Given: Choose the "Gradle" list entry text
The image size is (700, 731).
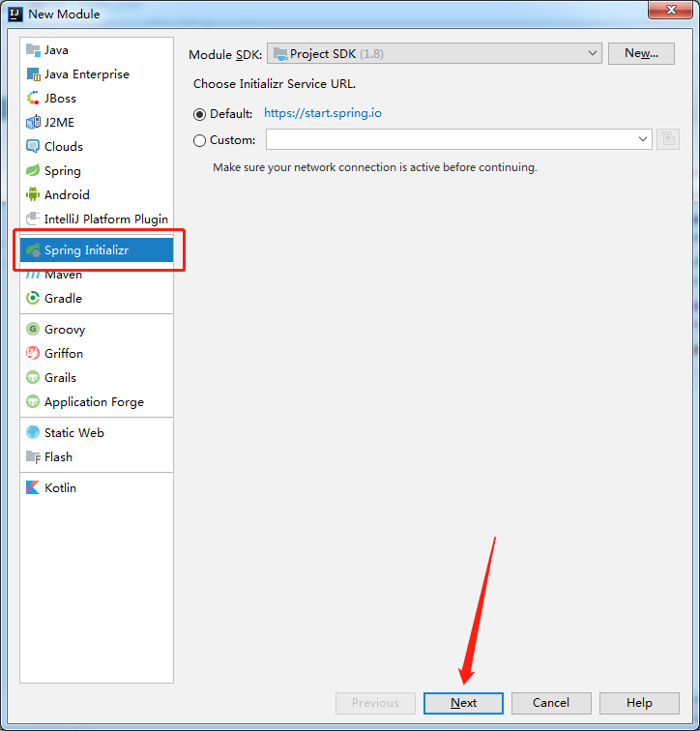Looking at the screenshot, I should click(64, 298).
